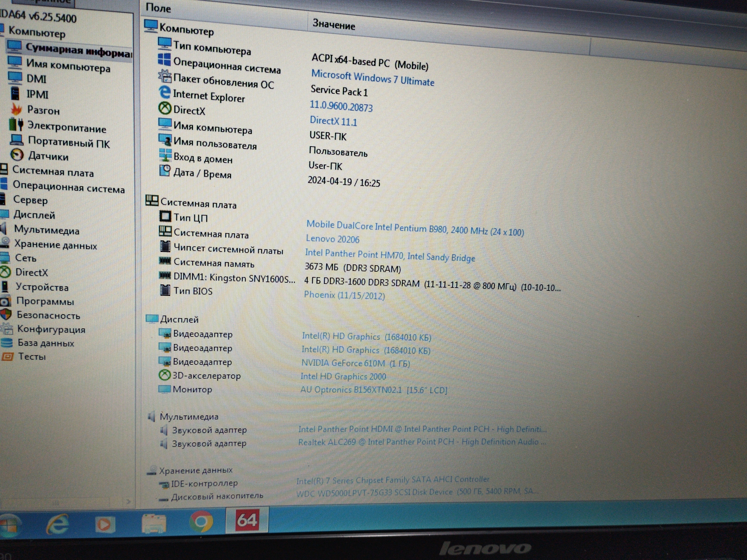Viewport: 747px width, 560px height.
Task: Select the Тип ЦП row icon
Action: 165,216
